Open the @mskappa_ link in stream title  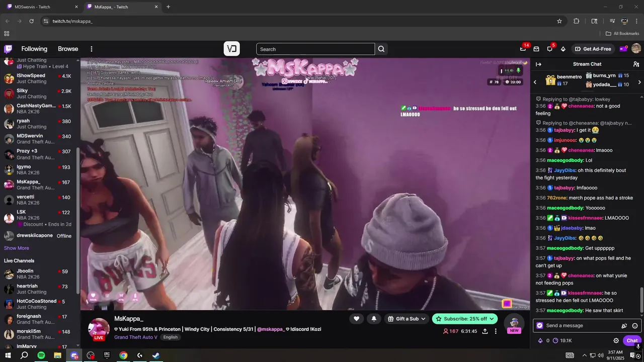pos(271,329)
